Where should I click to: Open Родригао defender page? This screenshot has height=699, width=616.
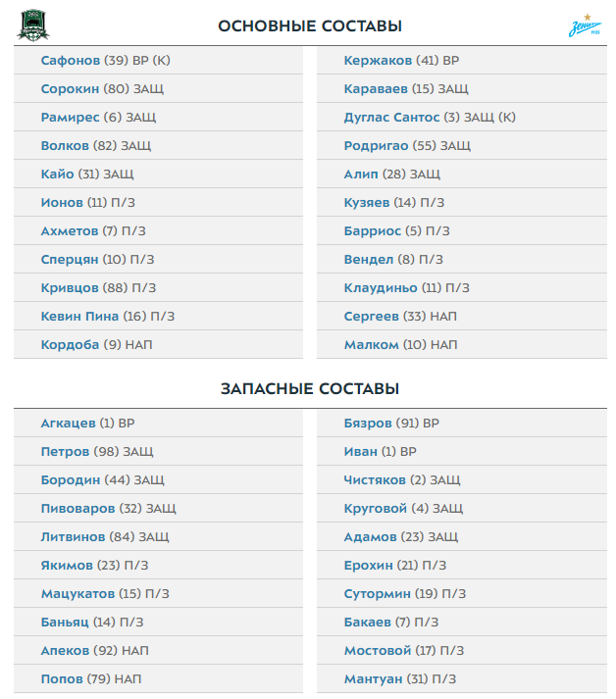[x=376, y=146]
